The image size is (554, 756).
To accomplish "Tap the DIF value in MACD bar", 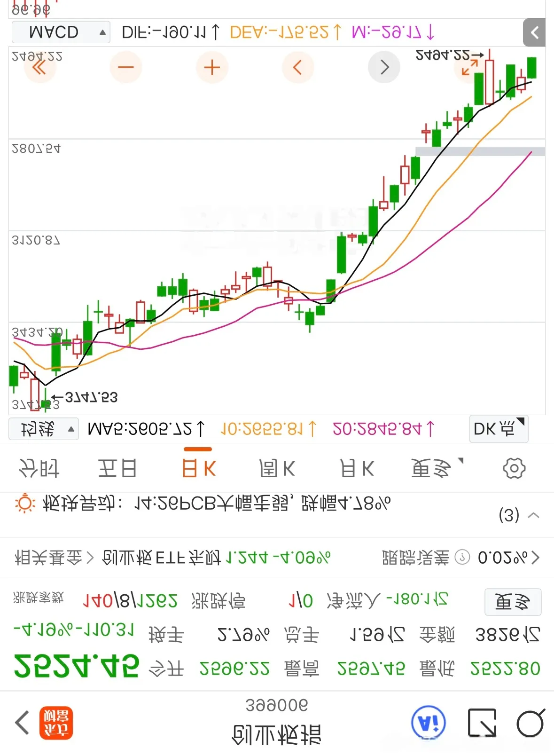I will [171, 32].
